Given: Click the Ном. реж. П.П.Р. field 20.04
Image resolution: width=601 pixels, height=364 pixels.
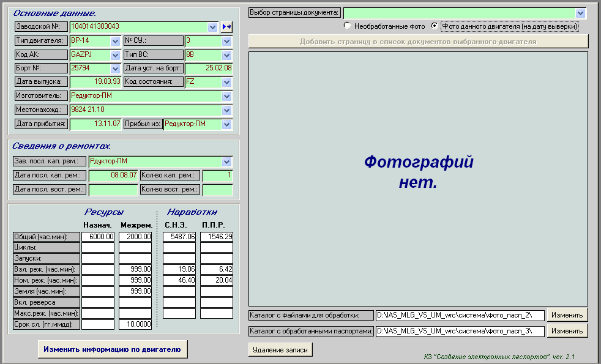Looking at the screenshot, I should (x=217, y=280).
